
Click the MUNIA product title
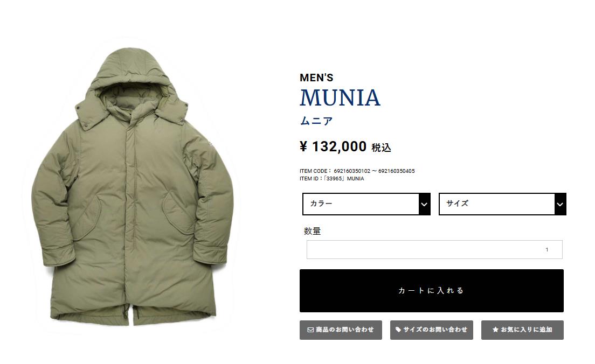340,98
